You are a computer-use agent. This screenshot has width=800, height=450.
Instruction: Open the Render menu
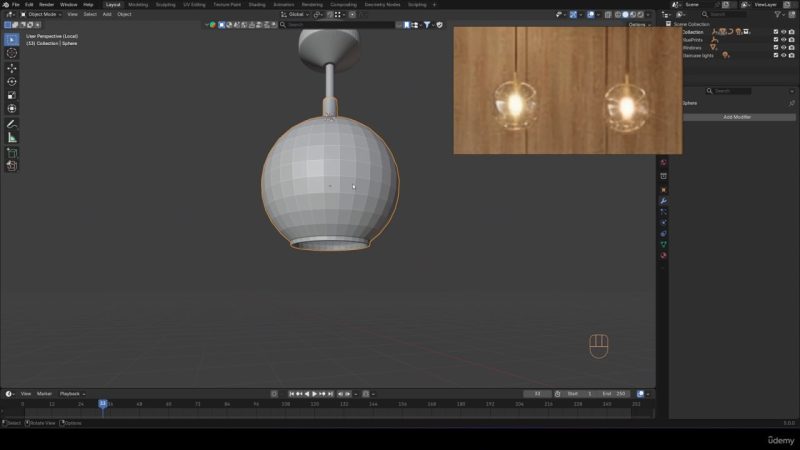[46, 4]
